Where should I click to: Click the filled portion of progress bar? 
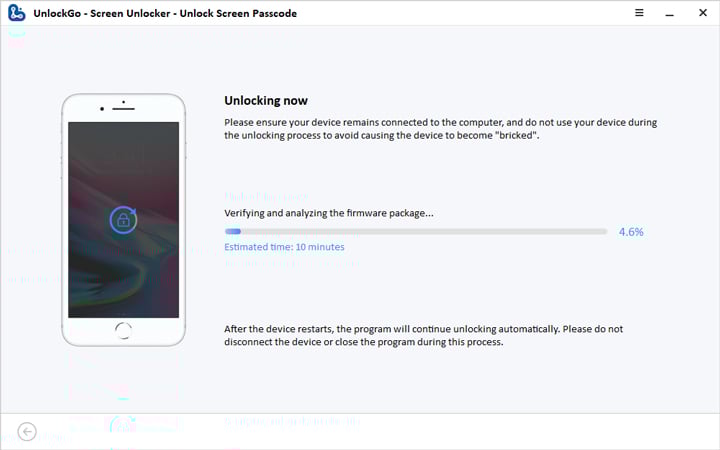(x=233, y=231)
